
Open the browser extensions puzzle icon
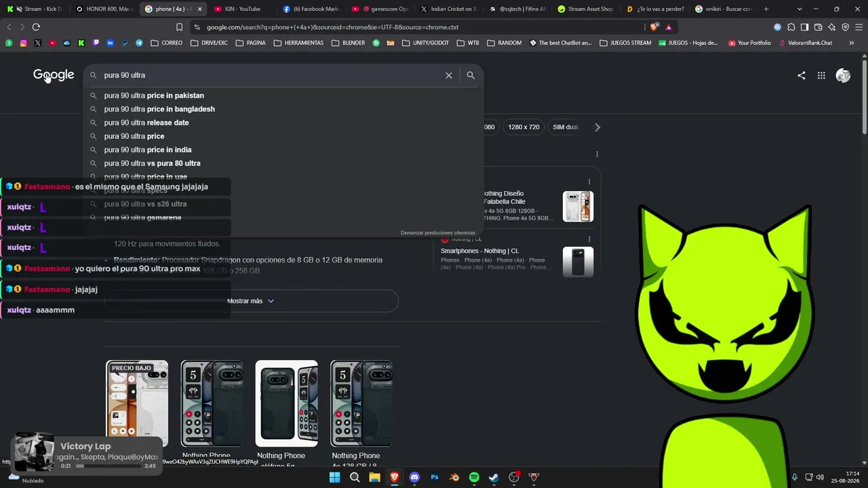pos(791,27)
